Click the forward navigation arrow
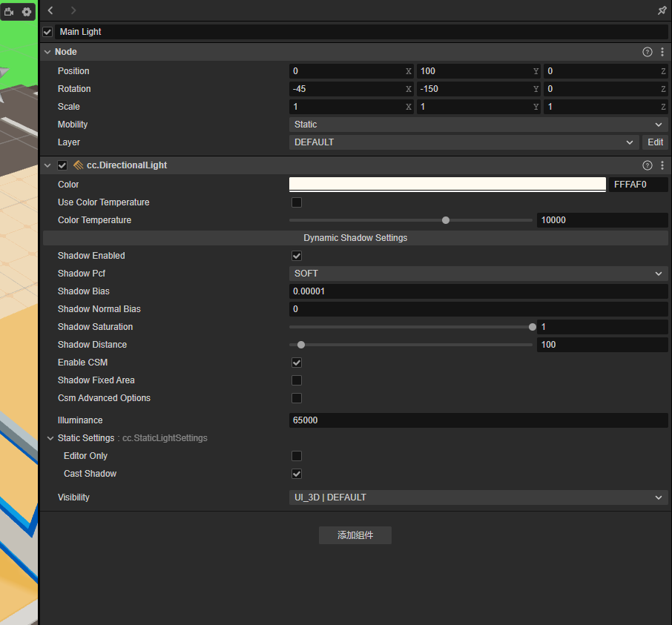 coord(73,10)
